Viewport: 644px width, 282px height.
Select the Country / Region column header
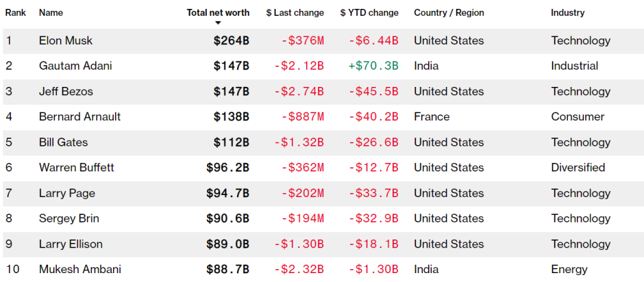(x=449, y=13)
